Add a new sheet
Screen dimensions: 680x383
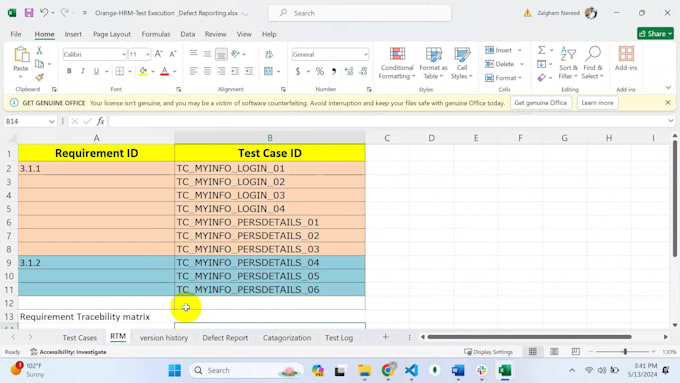pyautogui.click(x=385, y=337)
